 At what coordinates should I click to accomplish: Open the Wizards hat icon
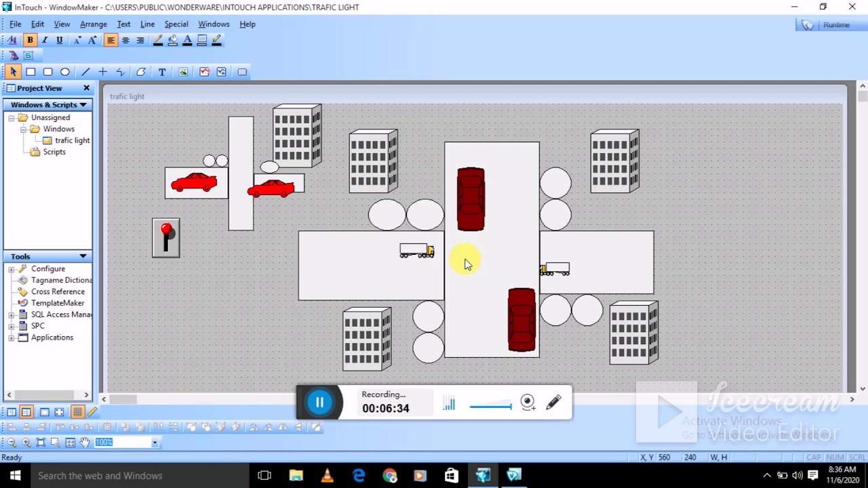point(14,56)
